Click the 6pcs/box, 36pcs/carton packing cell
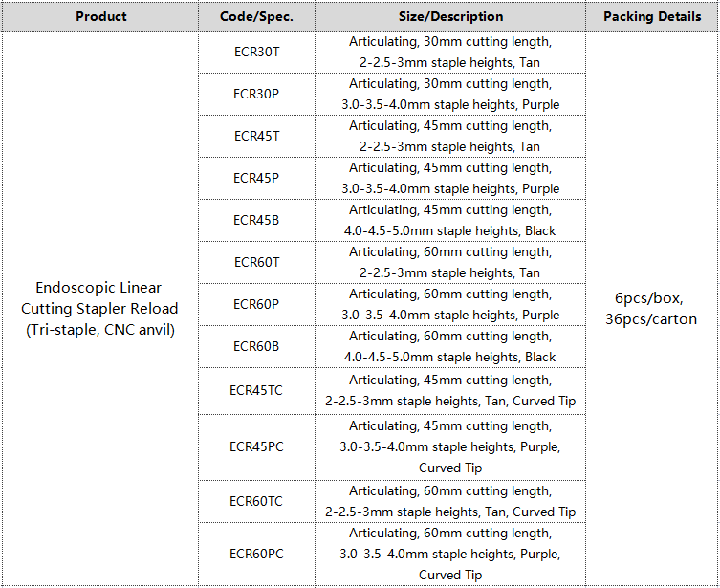 (652, 309)
